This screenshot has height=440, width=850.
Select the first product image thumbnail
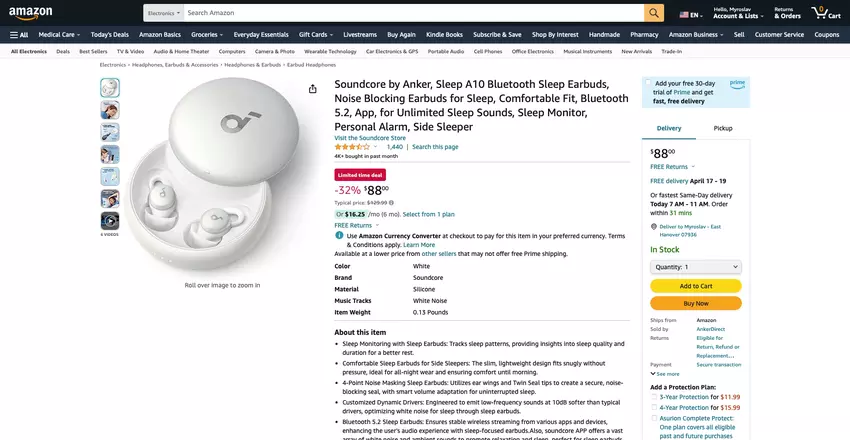pyautogui.click(x=110, y=88)
